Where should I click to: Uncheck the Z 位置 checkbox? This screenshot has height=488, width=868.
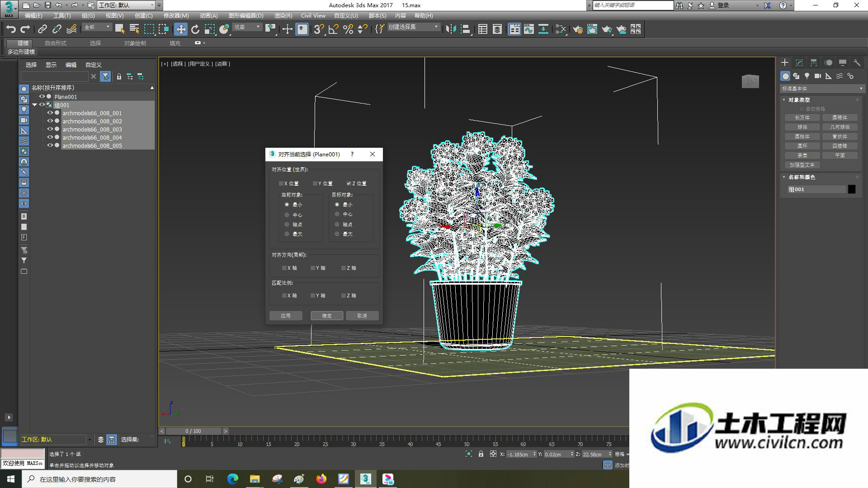coord(349,183)
